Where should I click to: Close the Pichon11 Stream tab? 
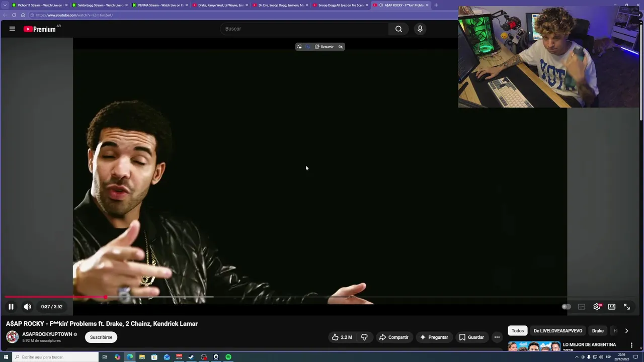coord(66,5)
